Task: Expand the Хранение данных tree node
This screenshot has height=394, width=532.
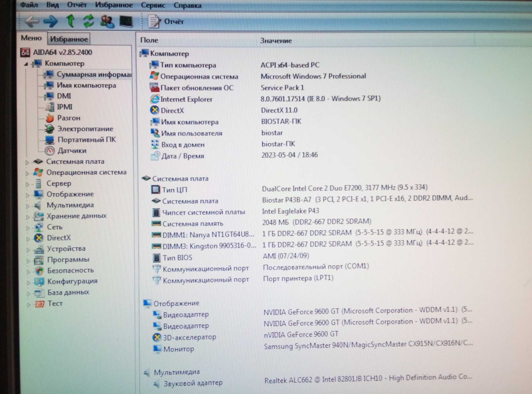Action: 27,217
